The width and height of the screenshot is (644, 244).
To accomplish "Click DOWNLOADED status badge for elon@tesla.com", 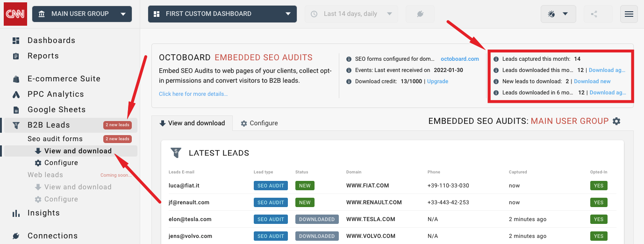I will (x=317, y=219).
